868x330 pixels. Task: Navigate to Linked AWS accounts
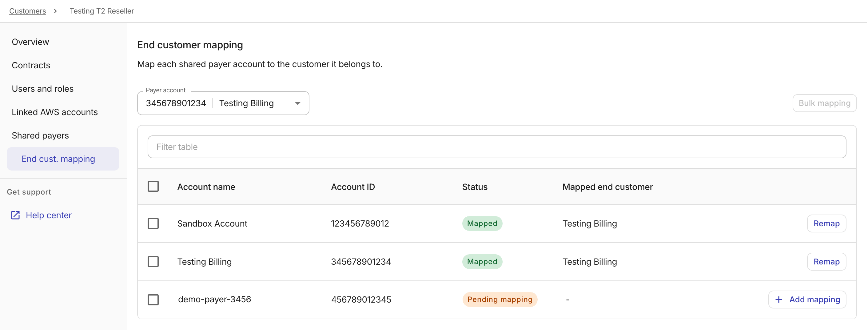tap(54, 112)
